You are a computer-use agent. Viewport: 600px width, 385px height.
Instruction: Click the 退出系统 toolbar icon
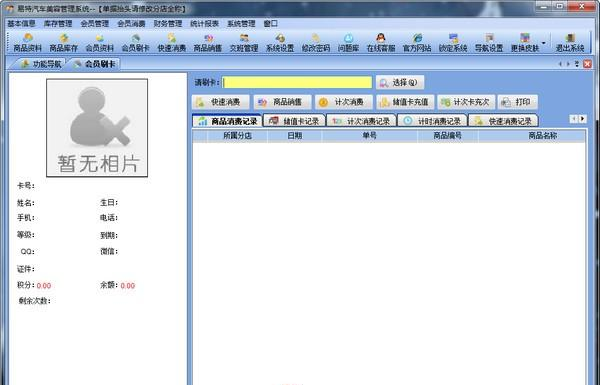click(570, 42)
